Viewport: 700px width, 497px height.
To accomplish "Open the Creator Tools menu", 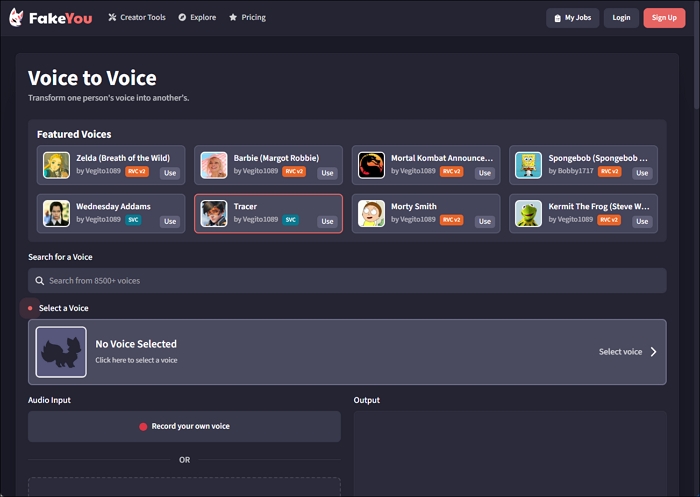I will click(x=137, y=17).
